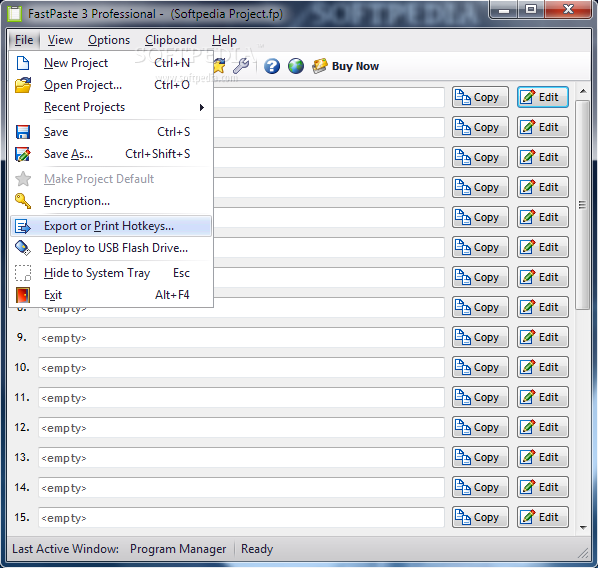This screenshot has width=598, height=568.
Task: Select Open Project... from File menu
Action: point(111,85)
